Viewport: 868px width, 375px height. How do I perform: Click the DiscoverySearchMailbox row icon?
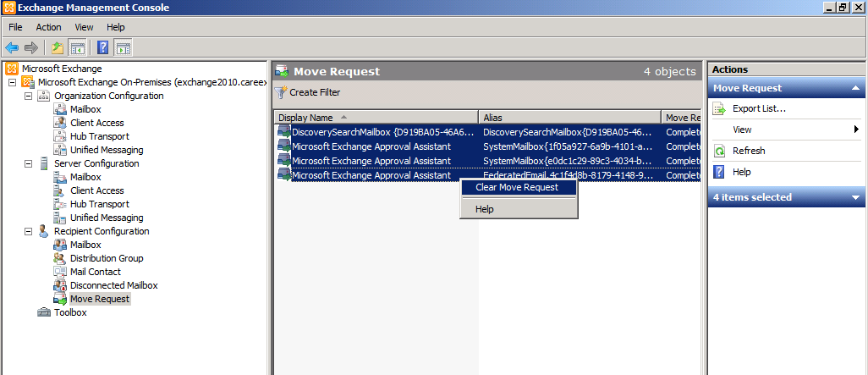point(284,132)
